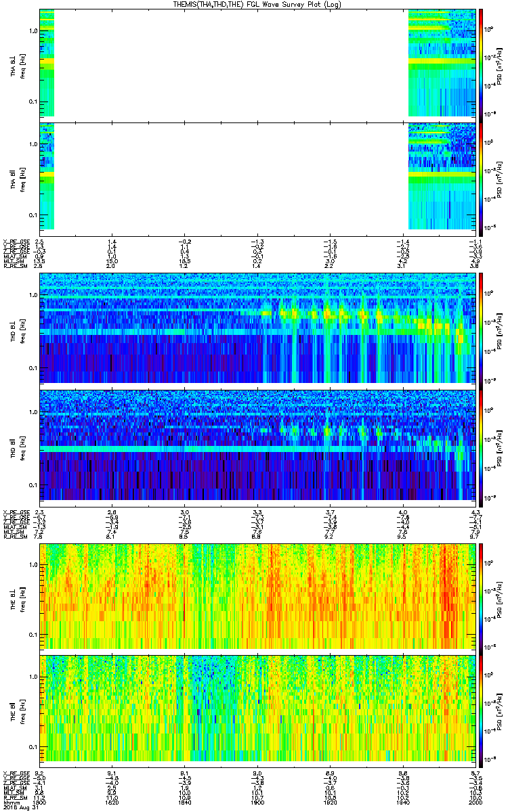Click the 1900 time tick label
508x812 pixels.
coord(257,803)
